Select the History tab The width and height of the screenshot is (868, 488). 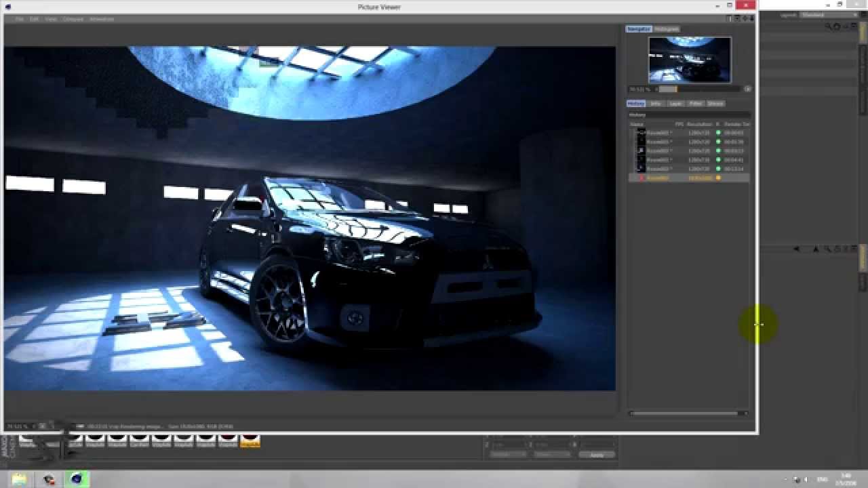pyautogui.click(x=636, y=104)
